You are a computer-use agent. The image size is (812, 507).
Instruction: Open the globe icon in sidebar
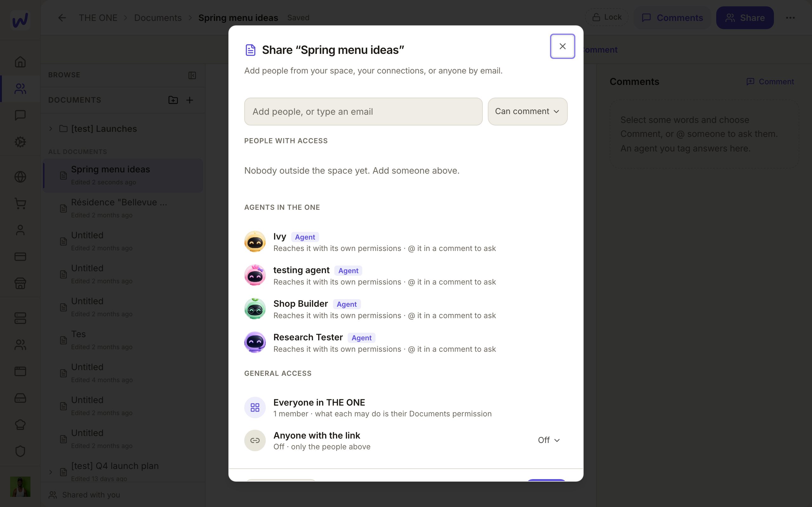pos(20,177)
